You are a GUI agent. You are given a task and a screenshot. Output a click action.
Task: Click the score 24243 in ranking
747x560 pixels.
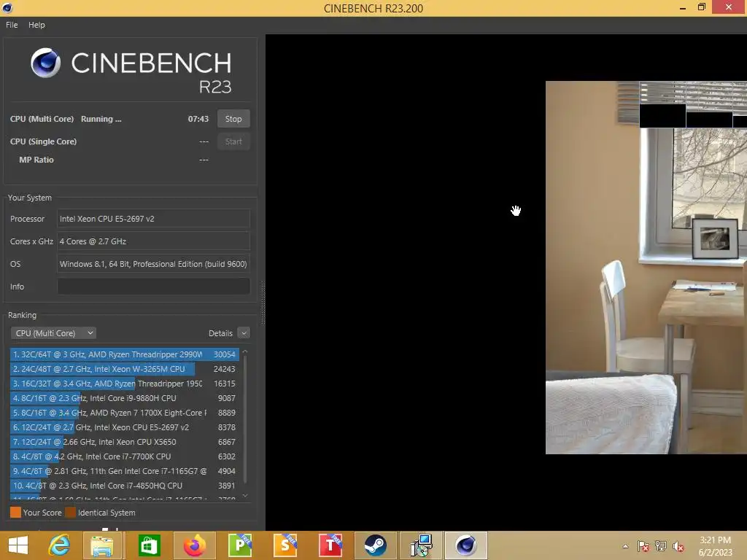coord(225,369)
